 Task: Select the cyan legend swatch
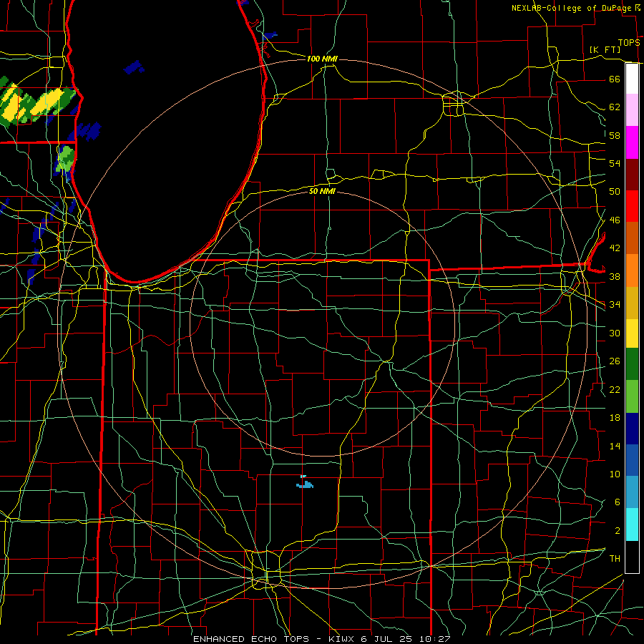(632, 525)
